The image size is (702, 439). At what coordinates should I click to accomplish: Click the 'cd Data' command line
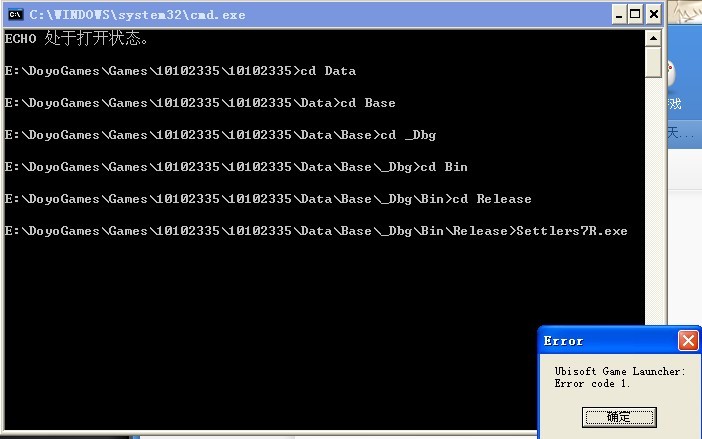click(180, 71)
